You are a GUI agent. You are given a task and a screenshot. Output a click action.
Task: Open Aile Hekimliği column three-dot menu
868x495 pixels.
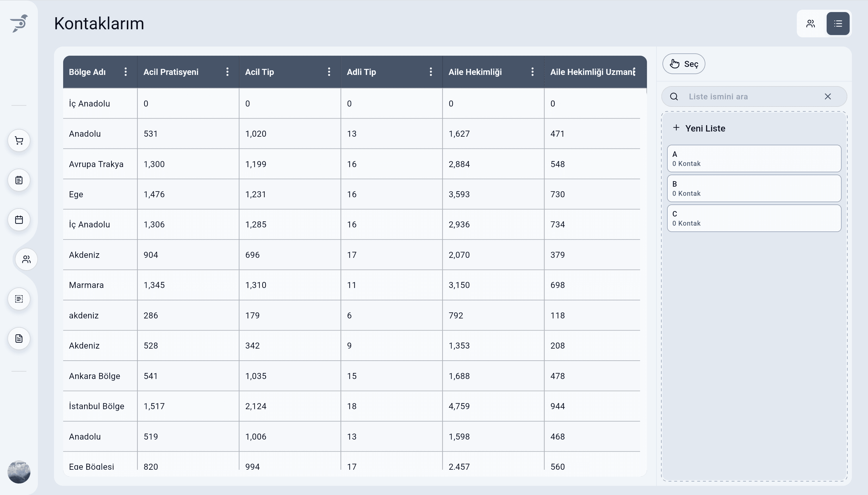(x=532, y=72)
